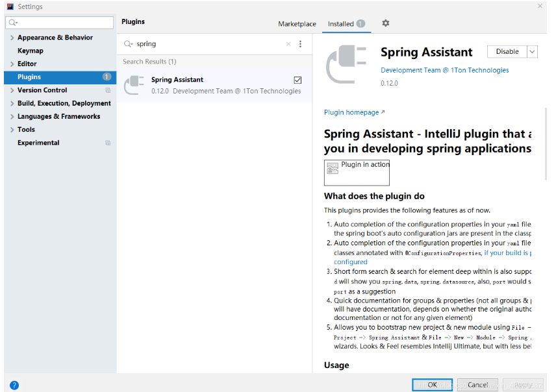
Task: Click the Search Results (1) label
Action: 149,62
